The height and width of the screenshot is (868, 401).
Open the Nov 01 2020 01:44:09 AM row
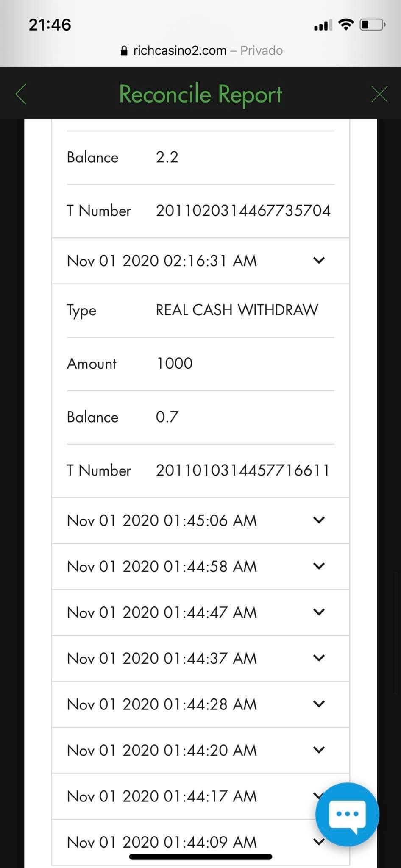[x=162, y=842]
